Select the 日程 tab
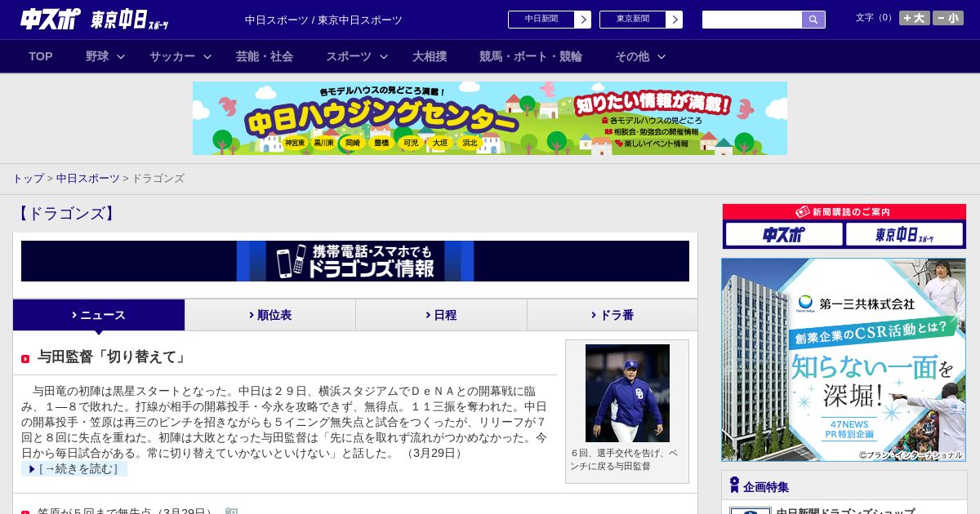 (x=441, y=315)
